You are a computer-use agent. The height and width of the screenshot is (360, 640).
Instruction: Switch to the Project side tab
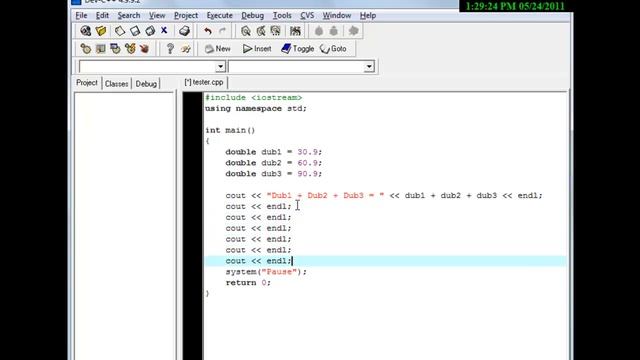pos(87,83)
